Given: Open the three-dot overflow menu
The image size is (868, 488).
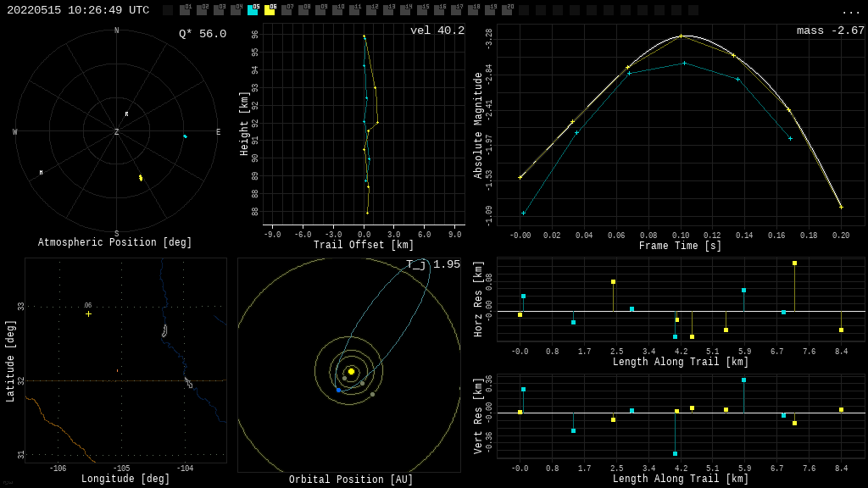Looking at the screenshot, I should click(851, 11).
